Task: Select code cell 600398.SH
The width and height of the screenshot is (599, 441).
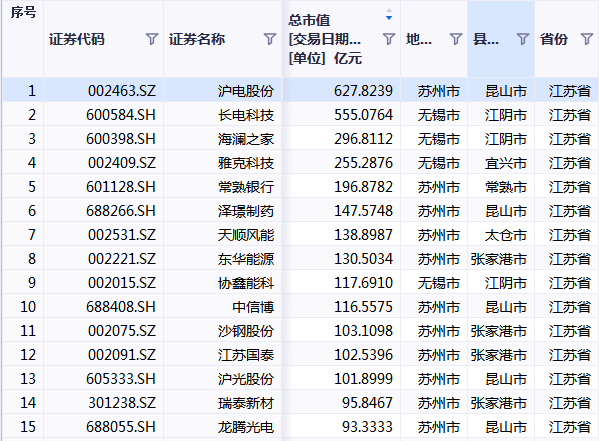Action: [x=121, y=139]
